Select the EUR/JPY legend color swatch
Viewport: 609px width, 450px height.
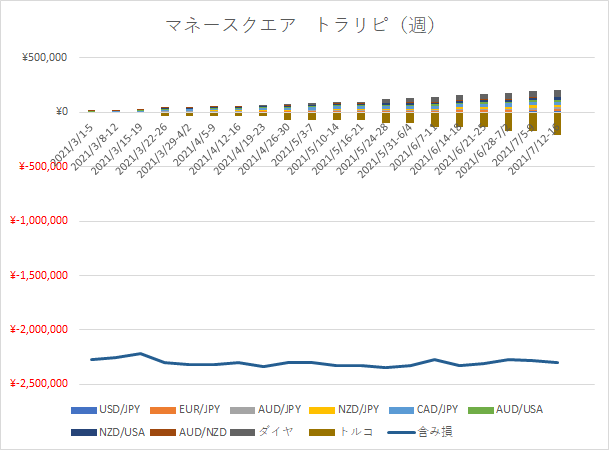(163, 410)
